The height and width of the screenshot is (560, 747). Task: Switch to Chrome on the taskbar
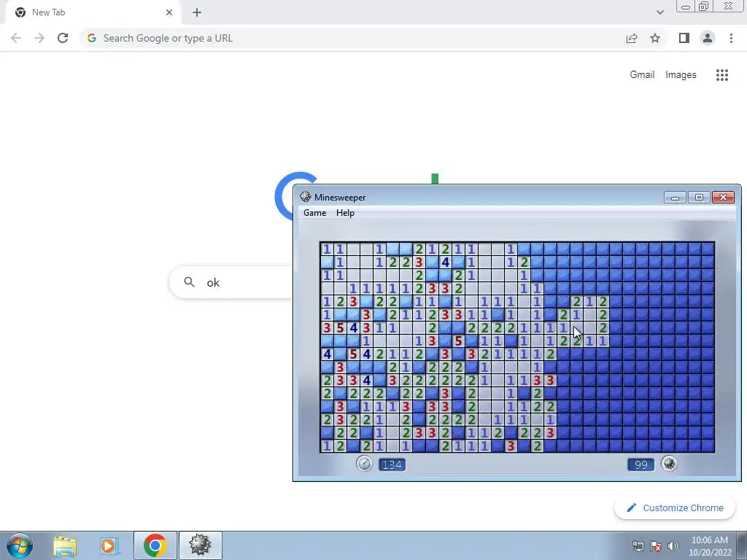[x=155, y=545]
